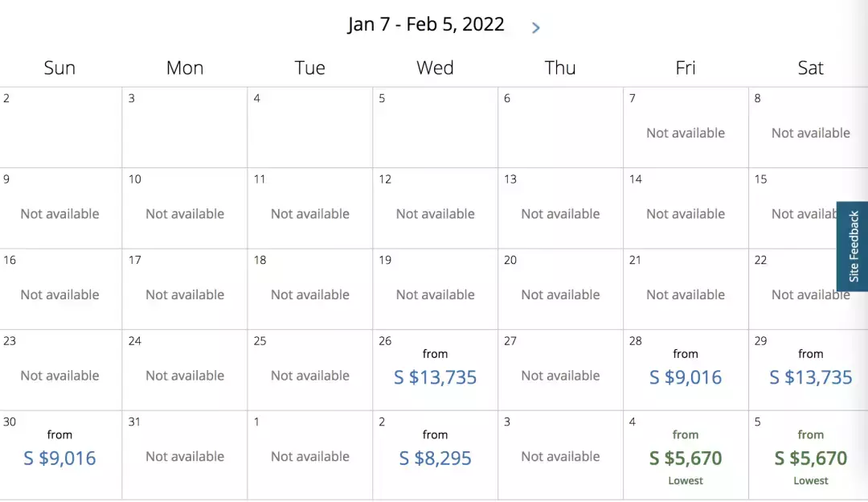The width and height of the screenshot is (868, 502).
Task: Select January 30 fare S $9,016
Action: click(x=59, y=458)
